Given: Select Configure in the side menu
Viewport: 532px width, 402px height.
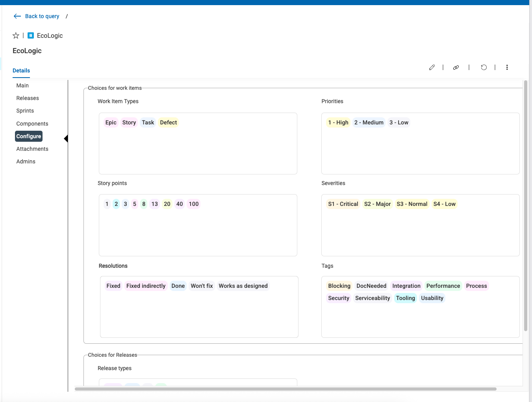Looking at the screenshot, I should click(x=29, y=136).
